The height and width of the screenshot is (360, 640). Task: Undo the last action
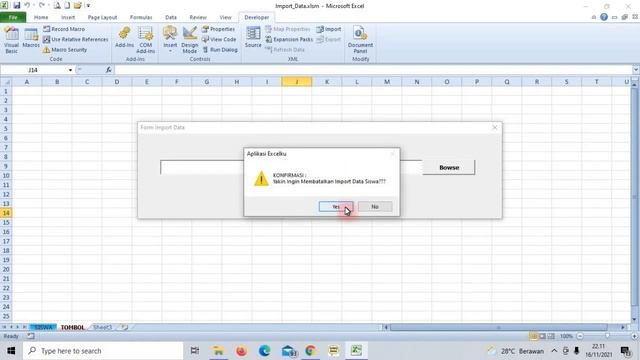click(x=27, y=6)
